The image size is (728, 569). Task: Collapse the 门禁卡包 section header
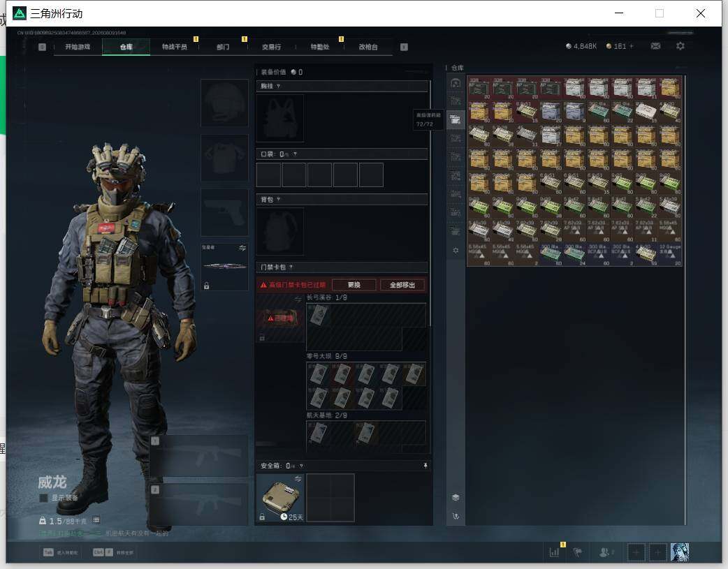342,267
